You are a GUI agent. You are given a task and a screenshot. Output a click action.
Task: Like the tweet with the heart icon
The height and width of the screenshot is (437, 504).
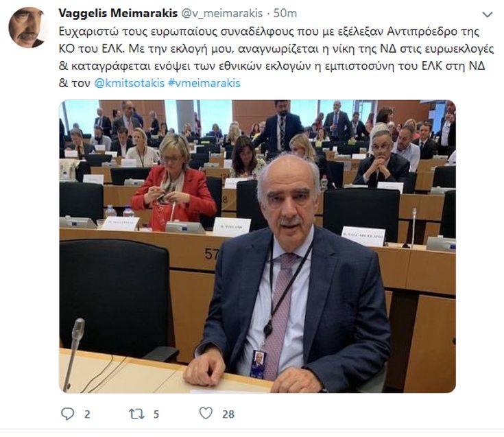pyautogui.click(x=206, y=413)
